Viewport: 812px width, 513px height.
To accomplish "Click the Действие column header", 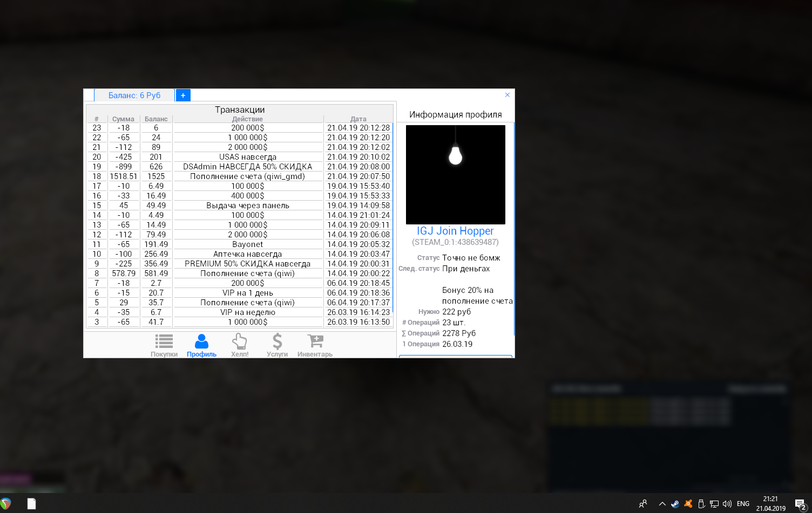I will 247,119.
